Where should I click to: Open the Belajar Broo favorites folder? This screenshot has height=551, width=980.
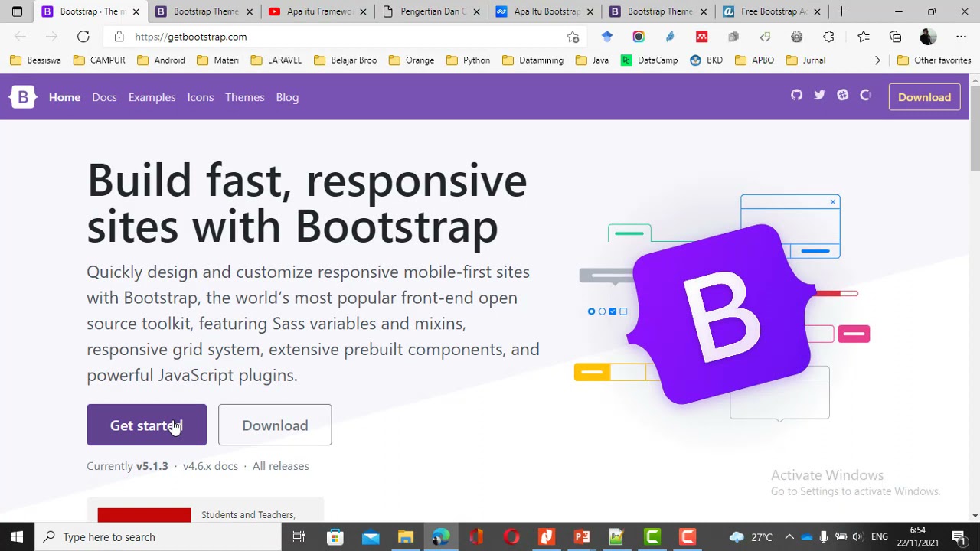(x=346, y=60)
